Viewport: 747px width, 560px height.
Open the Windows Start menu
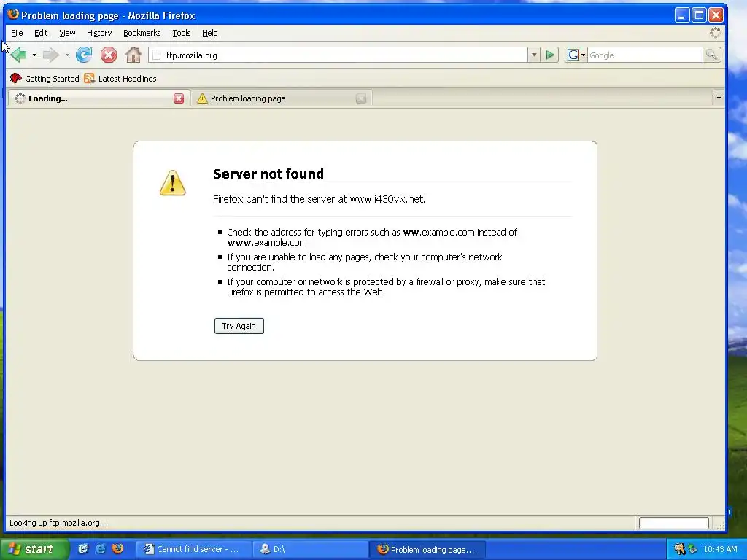[x=34, y=549]
